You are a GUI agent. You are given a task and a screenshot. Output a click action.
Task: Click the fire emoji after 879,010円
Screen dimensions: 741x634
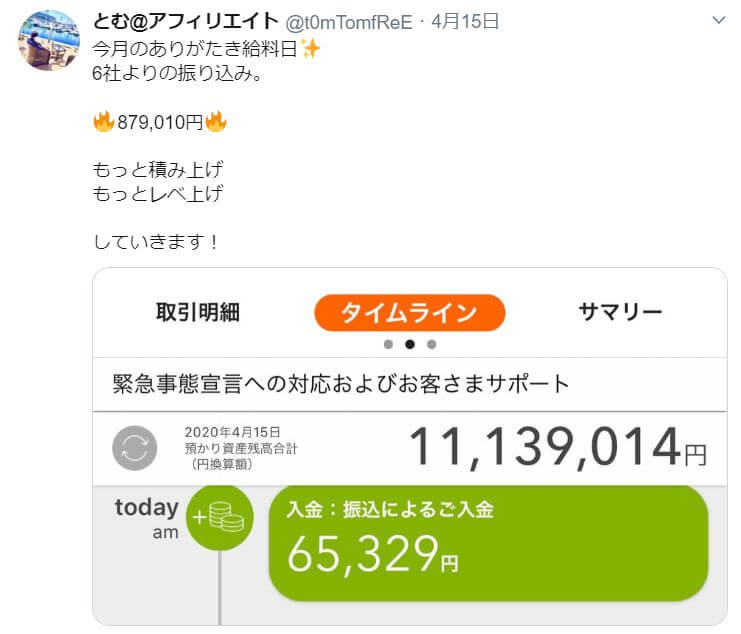tap(216, 121)
